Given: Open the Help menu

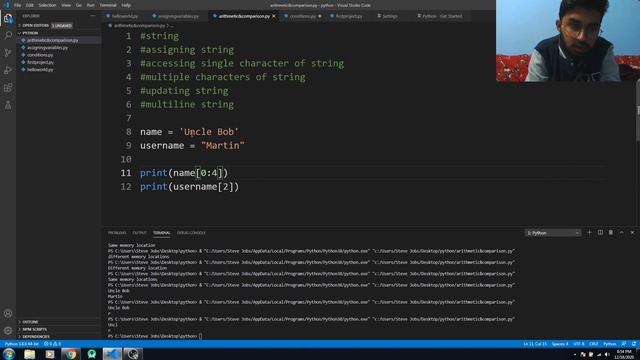Looking at the screenshot, I should coord(126,5).
